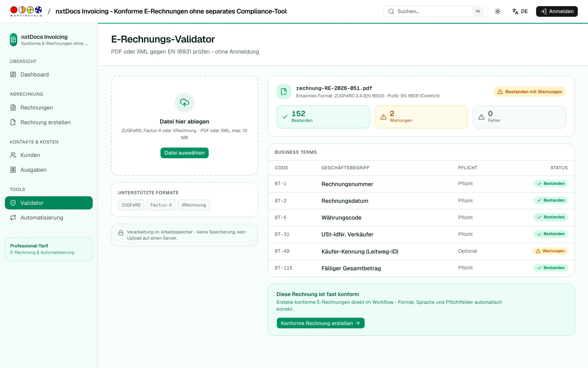This screenshot has height=368, width=588.
Task: Click the Bestanden mit Warnungen badge
Action: tap(530, 92)
